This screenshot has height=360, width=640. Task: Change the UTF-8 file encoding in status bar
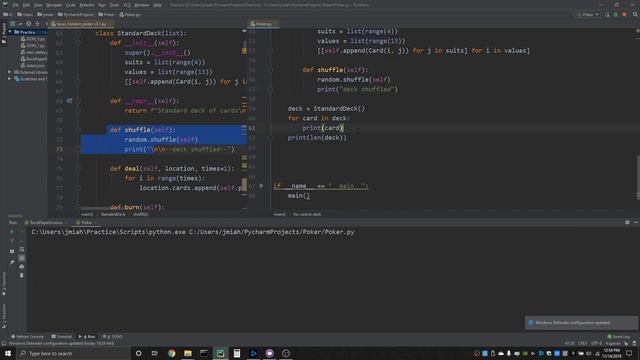click(x=596, y=343)
